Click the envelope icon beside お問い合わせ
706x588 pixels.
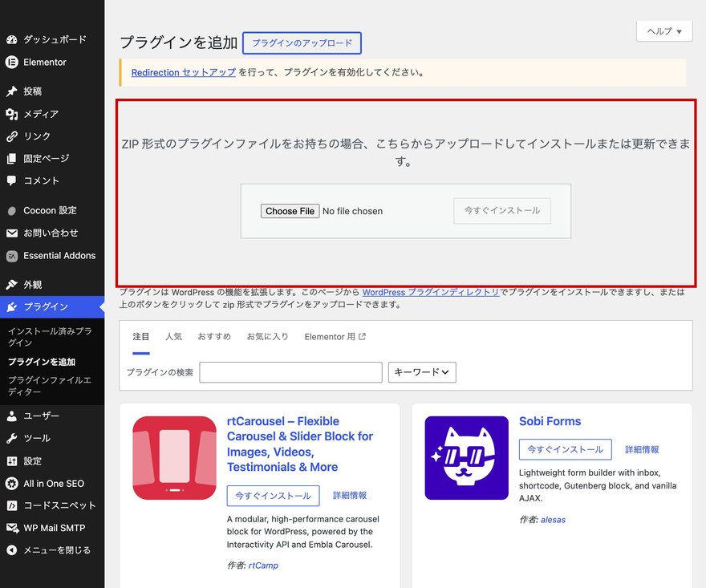click(x=12, y=233)
